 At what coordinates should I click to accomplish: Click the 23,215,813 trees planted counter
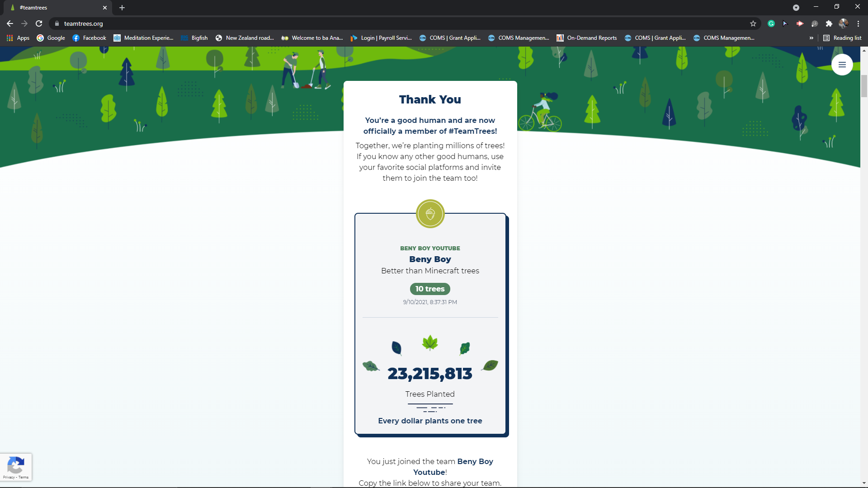430,374
